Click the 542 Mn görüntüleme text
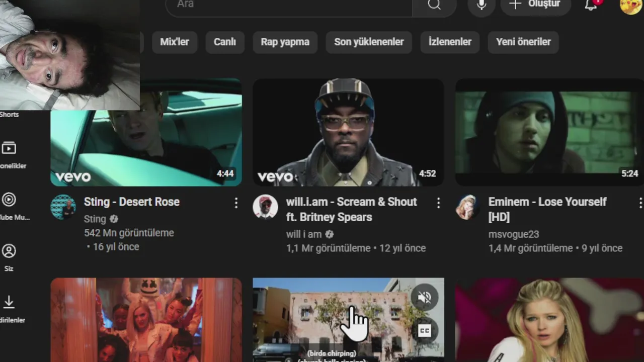This screenshot has height=362, width=644. pos(129,233)
